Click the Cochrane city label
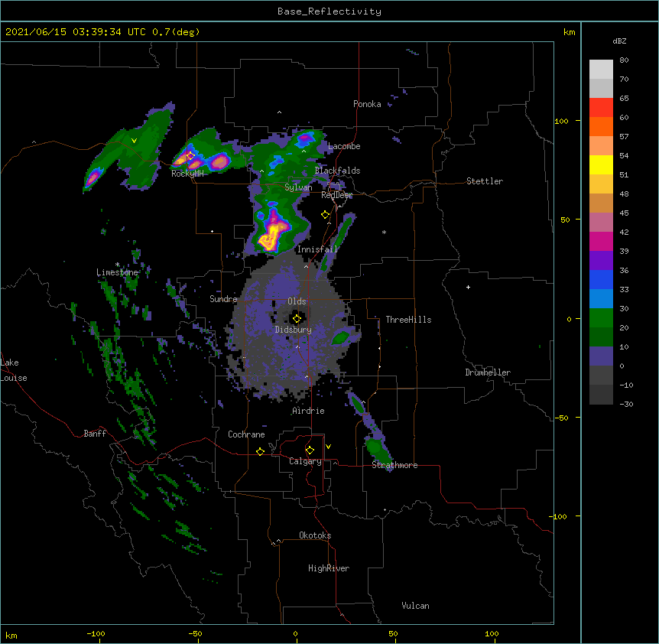 (x=246, y=434)
